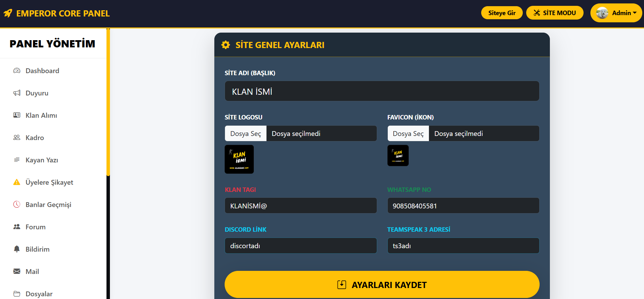Screen dimensions: 644x299
Task: Click the Dashboard gauge icon
Action: point(17,71)
